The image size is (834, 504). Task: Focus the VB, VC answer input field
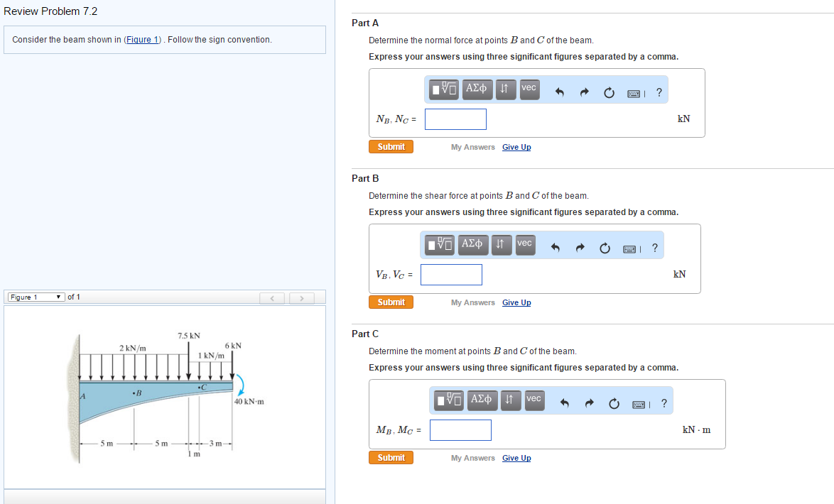point(451,275)
